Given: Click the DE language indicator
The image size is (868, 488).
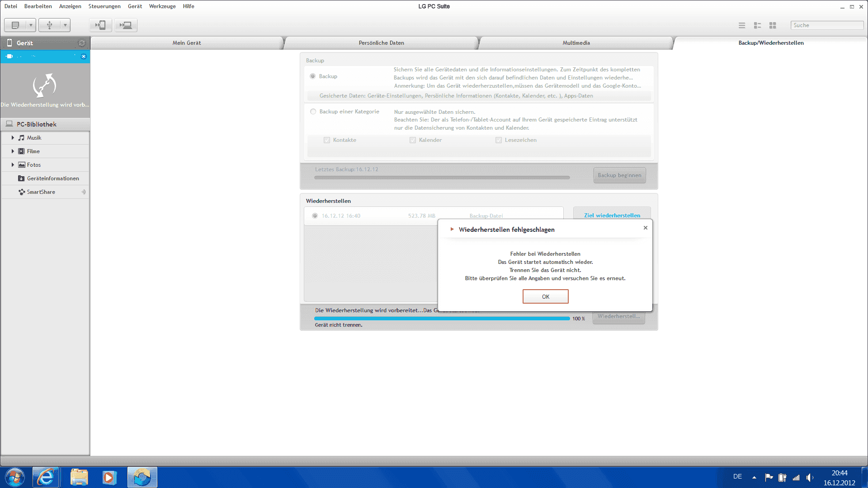Looking at the screenshot, I should 737,477.
